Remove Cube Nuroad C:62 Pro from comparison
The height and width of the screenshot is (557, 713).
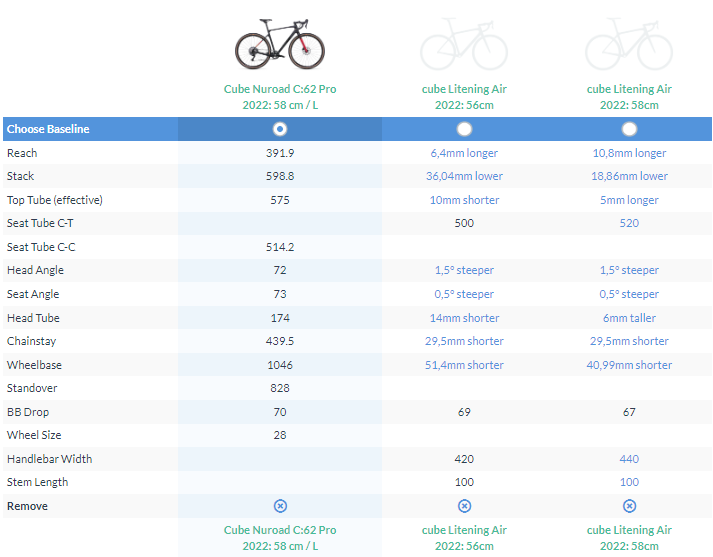point(280,506)
